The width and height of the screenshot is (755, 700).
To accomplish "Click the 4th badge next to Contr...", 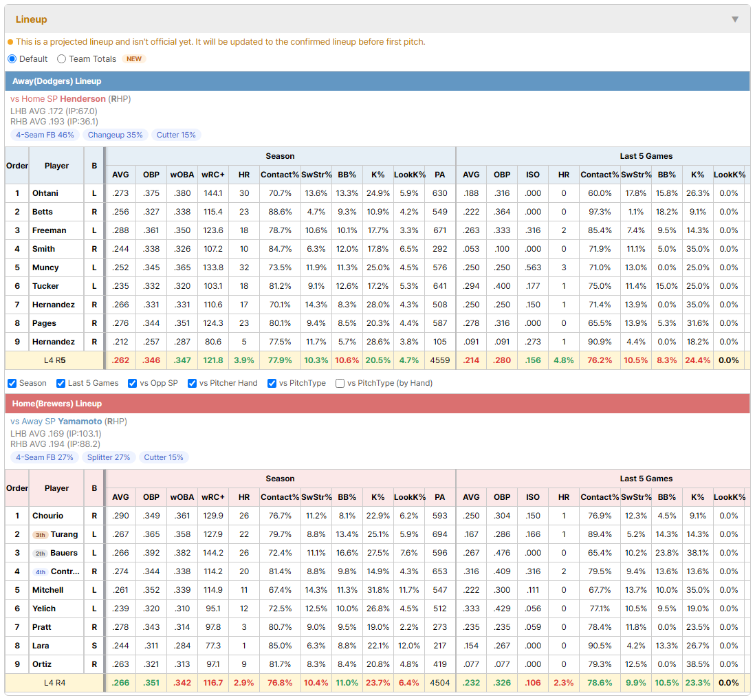I will click(41, 572).
